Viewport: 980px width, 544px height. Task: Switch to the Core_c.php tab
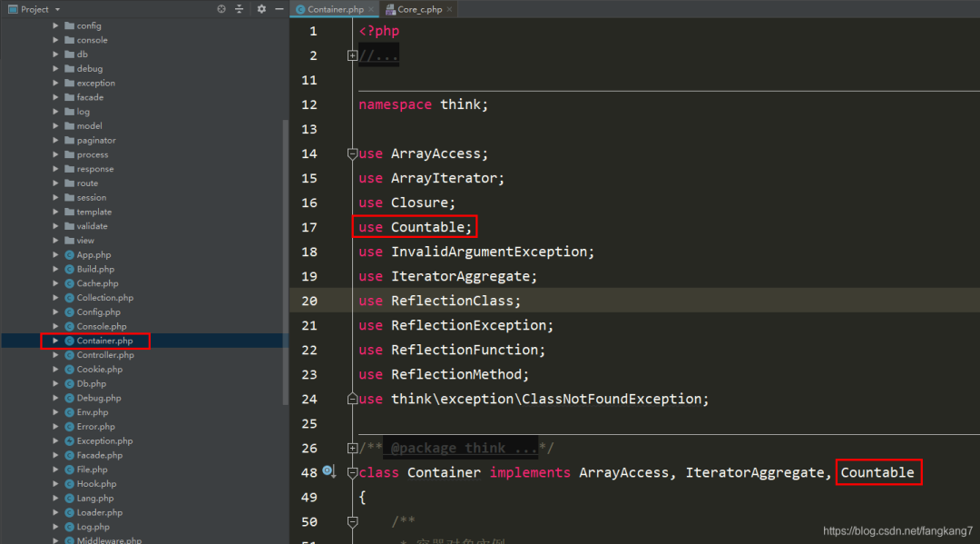pyautogui.click(x=414, y=9)
